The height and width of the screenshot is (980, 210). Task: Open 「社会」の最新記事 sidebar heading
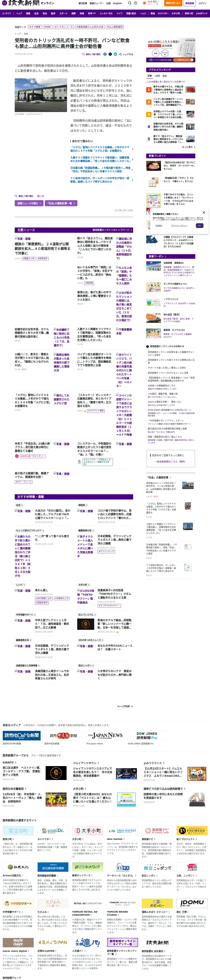coord(159,477)
